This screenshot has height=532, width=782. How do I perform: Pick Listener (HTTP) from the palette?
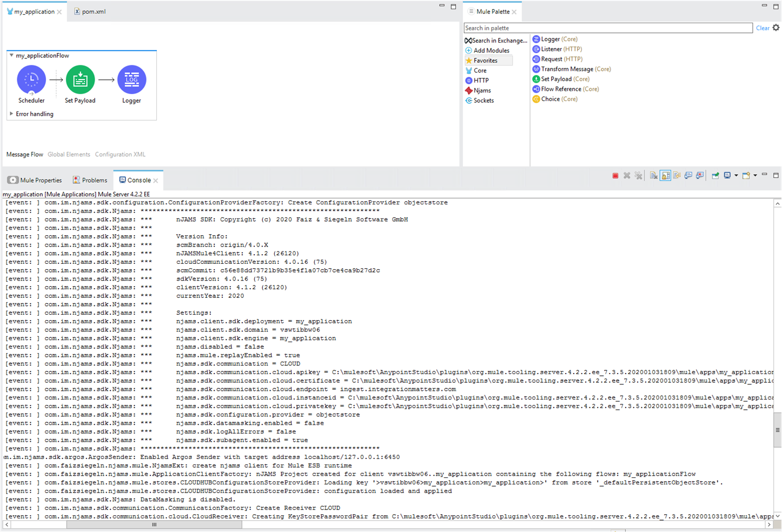[557, 49]
